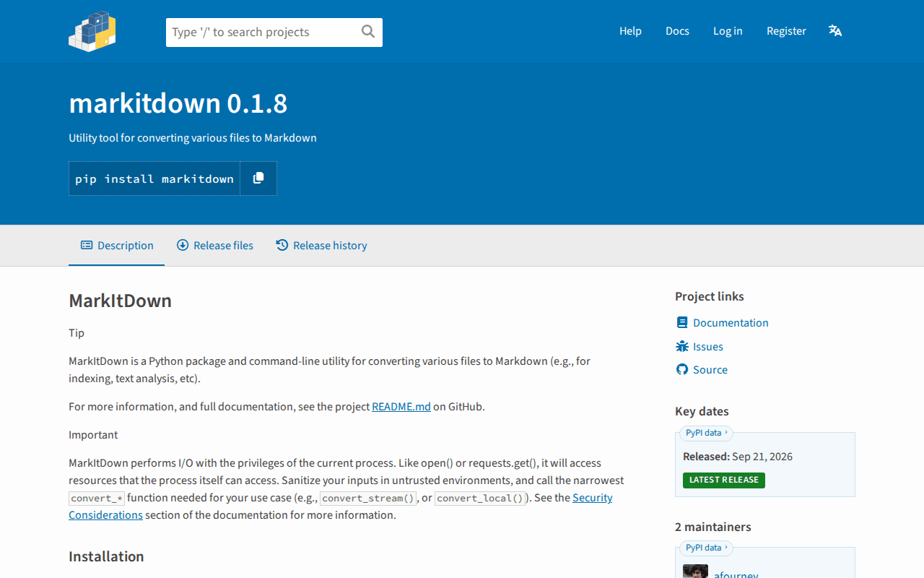Click the bug icon beside Issues
924x578 pixels.
(x=682, y=346)
